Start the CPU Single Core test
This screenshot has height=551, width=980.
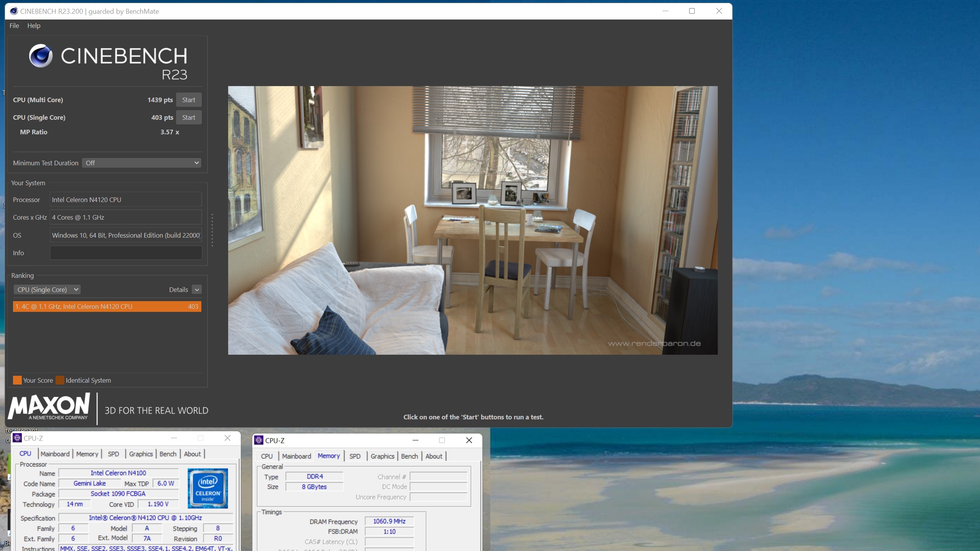point(189,117)
